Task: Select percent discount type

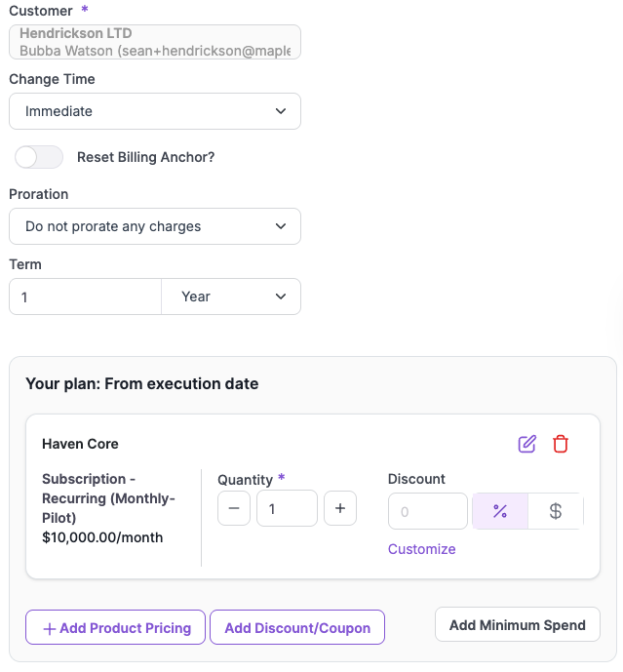Action: 500,511
